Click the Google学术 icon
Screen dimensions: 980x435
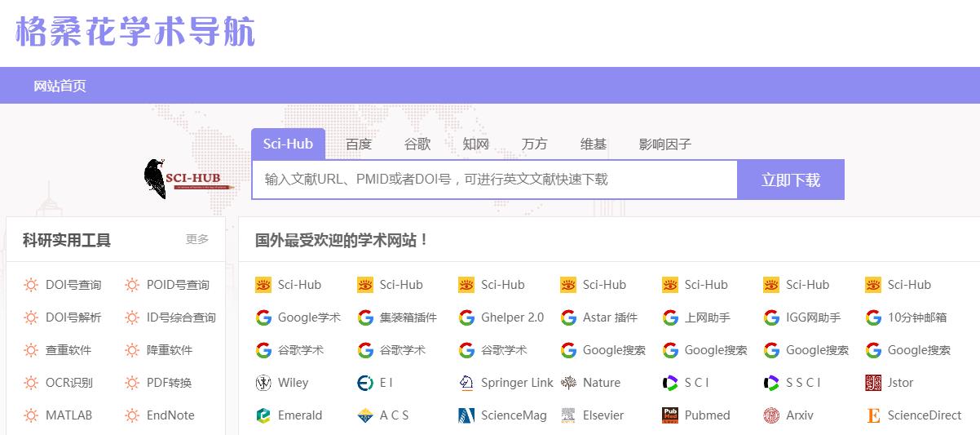[x=263, y=317]
